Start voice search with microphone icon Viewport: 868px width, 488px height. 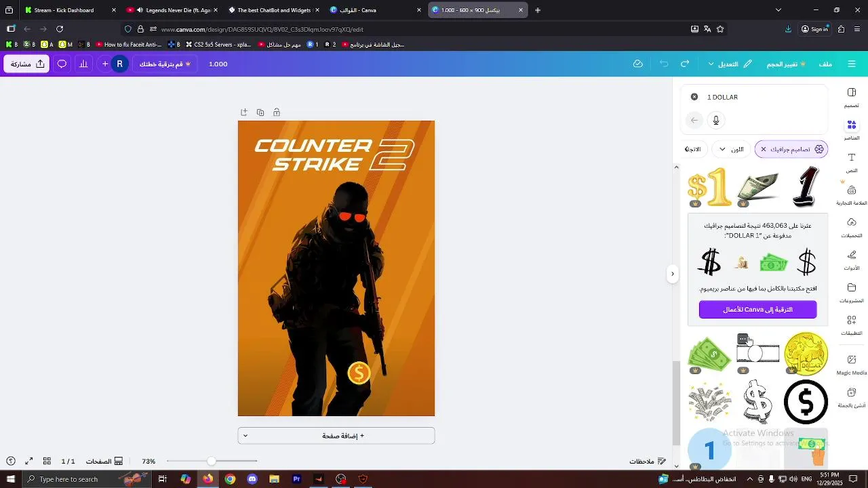716,120
